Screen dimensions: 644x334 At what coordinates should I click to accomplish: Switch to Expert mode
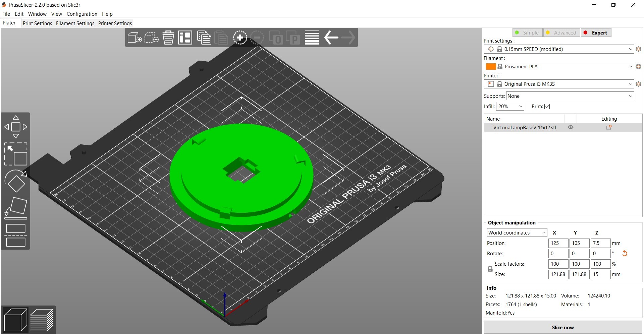pyautogui.click(x=596, y=32)
